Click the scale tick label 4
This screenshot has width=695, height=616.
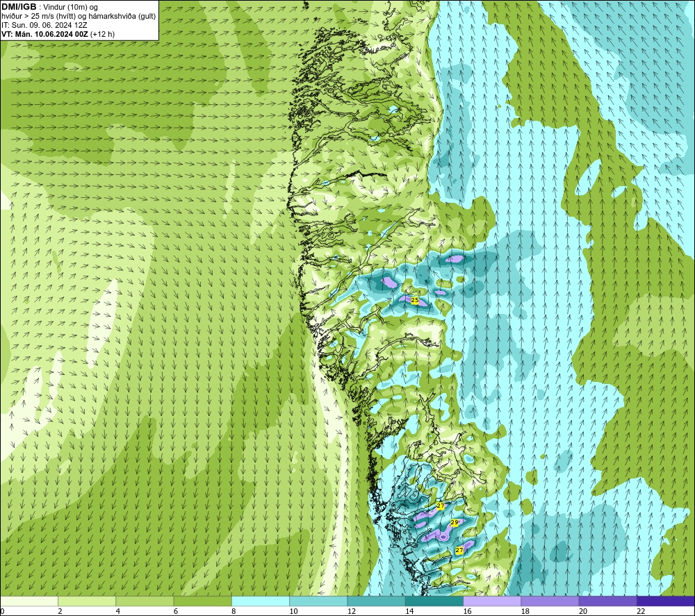[x=118, y=612]
